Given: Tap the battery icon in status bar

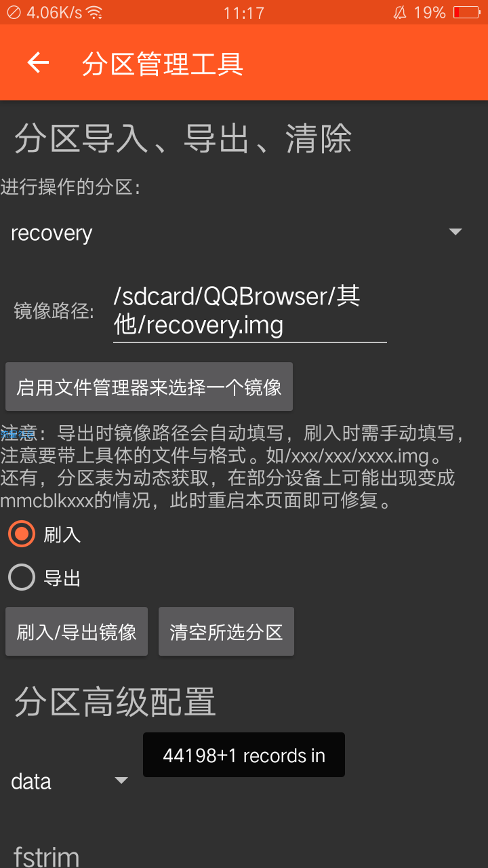Looking at the screenshot, I should click(466, 12).
